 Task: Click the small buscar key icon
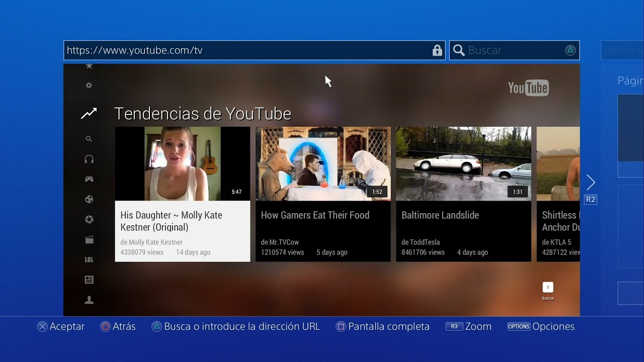548,287
